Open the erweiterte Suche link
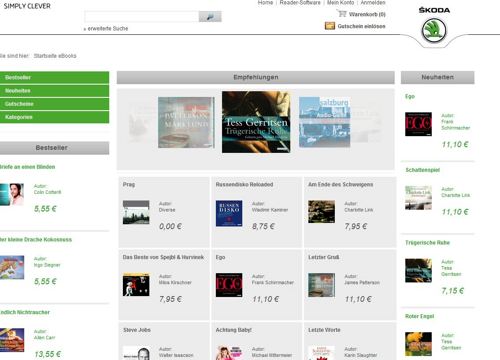 point(108,29)
